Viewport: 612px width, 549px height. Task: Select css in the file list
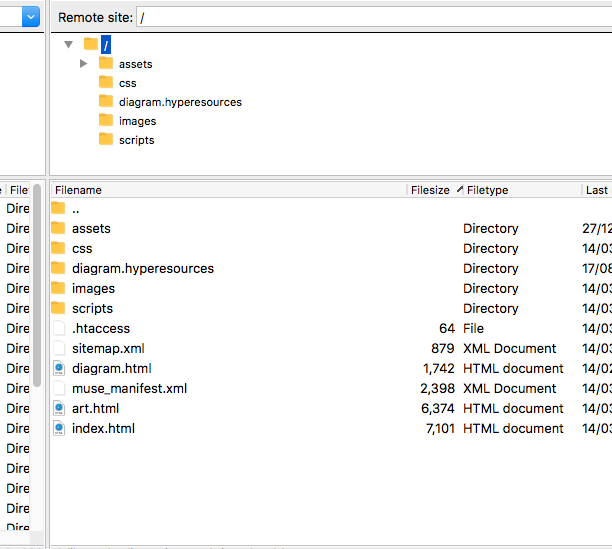[82, 249]
